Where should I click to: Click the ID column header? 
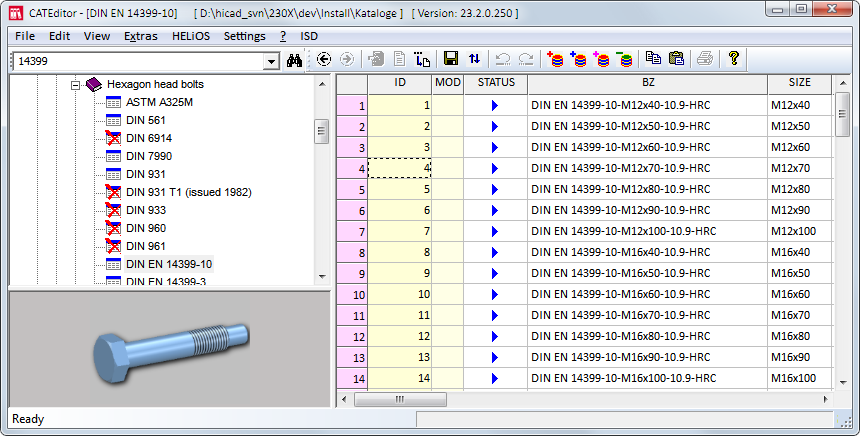[x=400, y=83]
